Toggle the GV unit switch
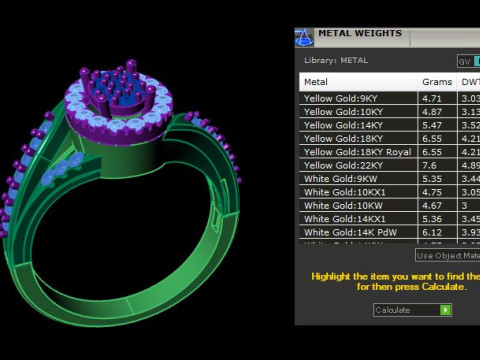Screen dimensions: 480x360 pyautogui.click(x=469, y=62)
